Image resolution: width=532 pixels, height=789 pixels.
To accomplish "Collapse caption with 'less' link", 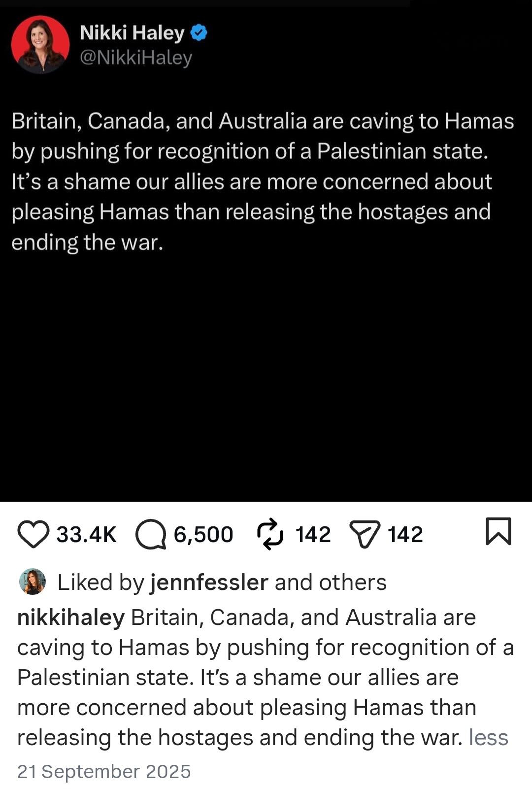I will (488, 738).
